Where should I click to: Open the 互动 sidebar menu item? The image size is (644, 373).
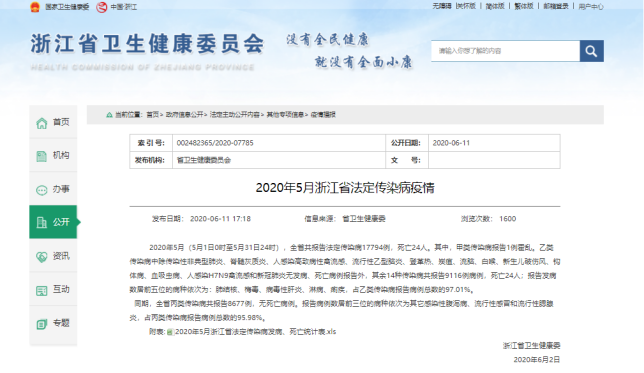[53, 289]
